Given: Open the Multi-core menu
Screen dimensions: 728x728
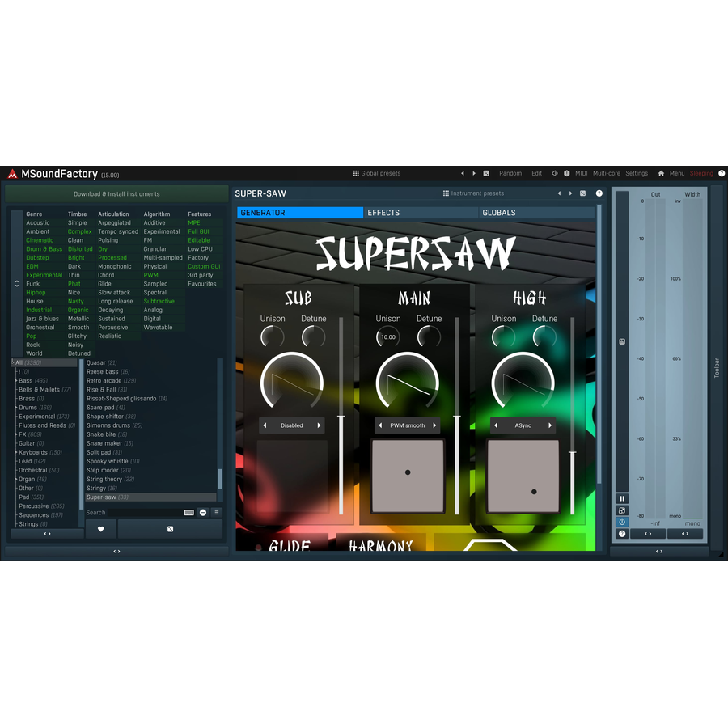Looking at the screenshot, I should [x=607, y=173].
